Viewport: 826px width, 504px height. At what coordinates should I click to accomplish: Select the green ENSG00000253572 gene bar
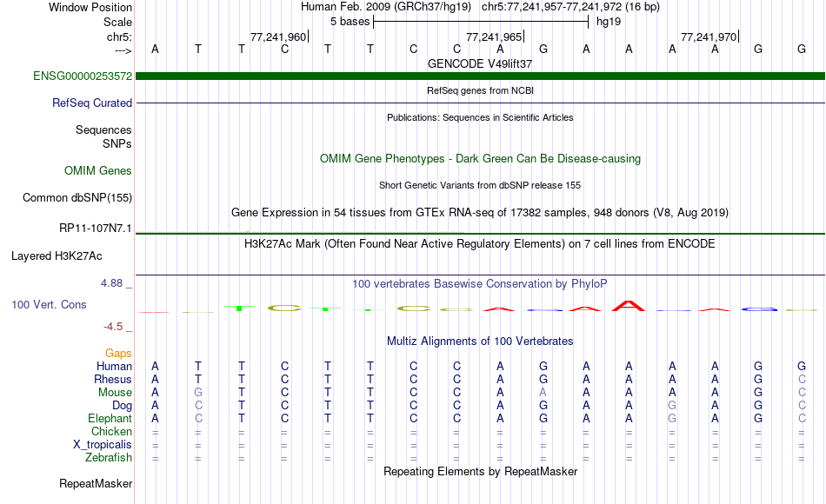pos(480,76)
